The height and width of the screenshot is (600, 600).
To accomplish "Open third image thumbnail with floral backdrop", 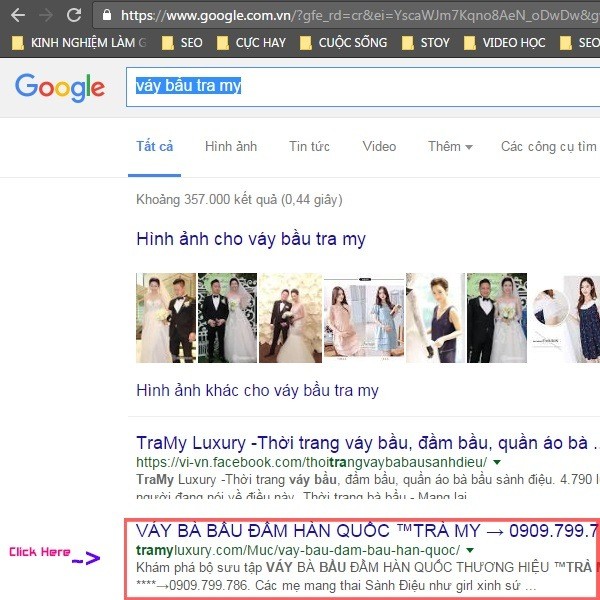I will (290, 318).
